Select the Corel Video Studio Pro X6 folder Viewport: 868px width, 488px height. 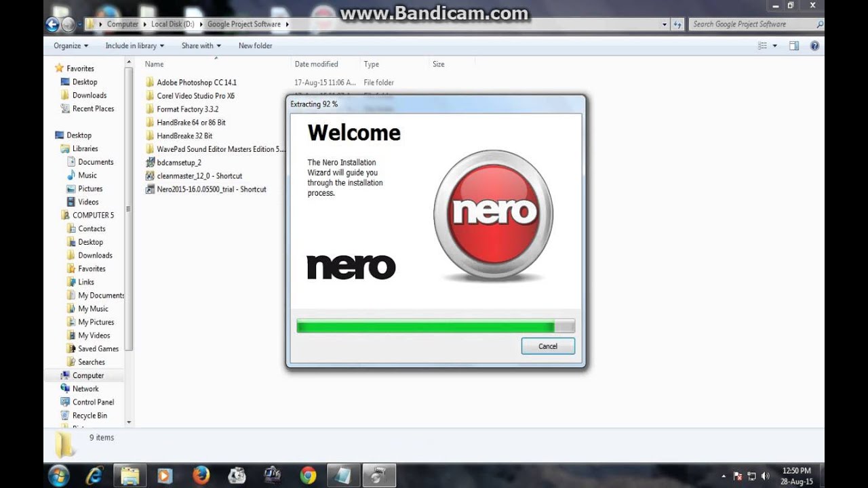195,96
